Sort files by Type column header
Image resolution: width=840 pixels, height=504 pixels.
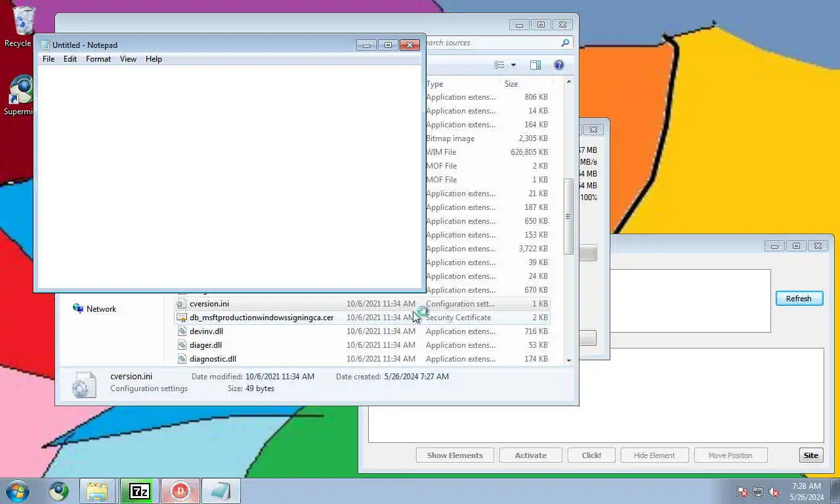click(x=463, y=84)
